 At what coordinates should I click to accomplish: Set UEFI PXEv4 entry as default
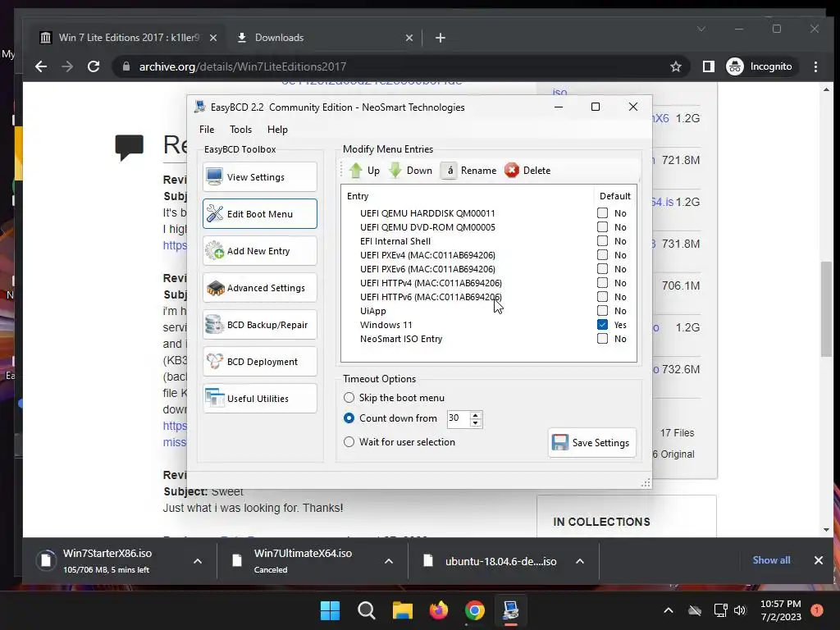point(603,255)
